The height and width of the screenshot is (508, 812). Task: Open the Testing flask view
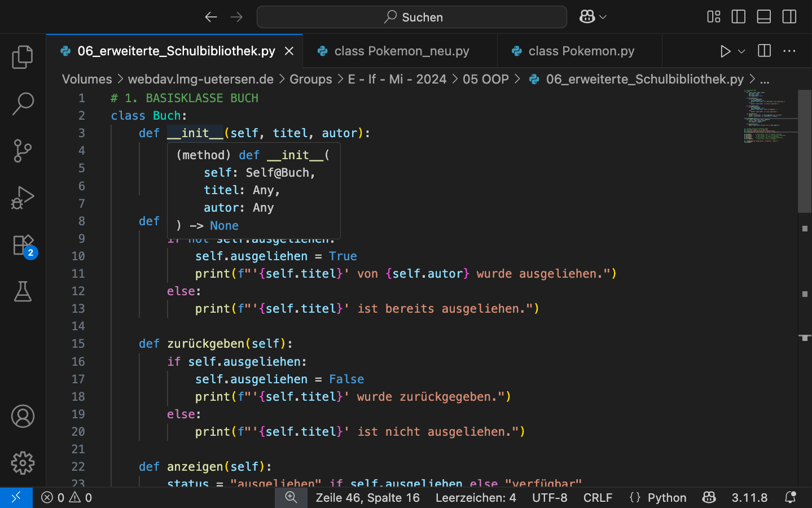point(23,292)
